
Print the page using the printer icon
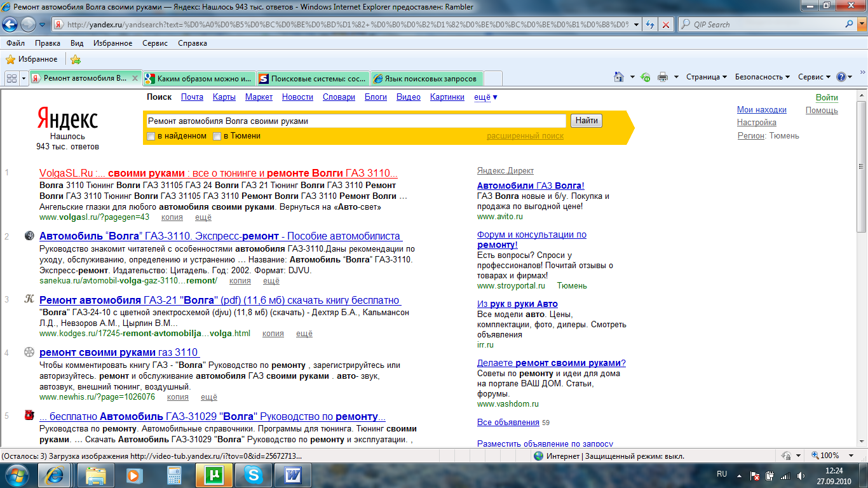[x=663, y=77]
